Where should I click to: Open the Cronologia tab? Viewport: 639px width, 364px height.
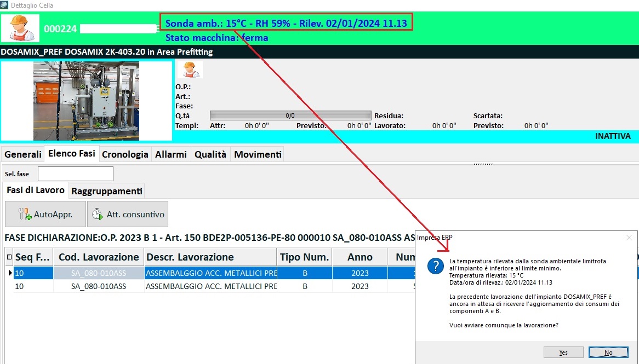[125, 154]
